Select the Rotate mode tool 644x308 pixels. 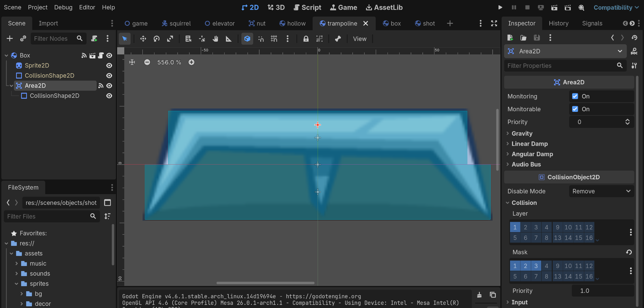156,39
